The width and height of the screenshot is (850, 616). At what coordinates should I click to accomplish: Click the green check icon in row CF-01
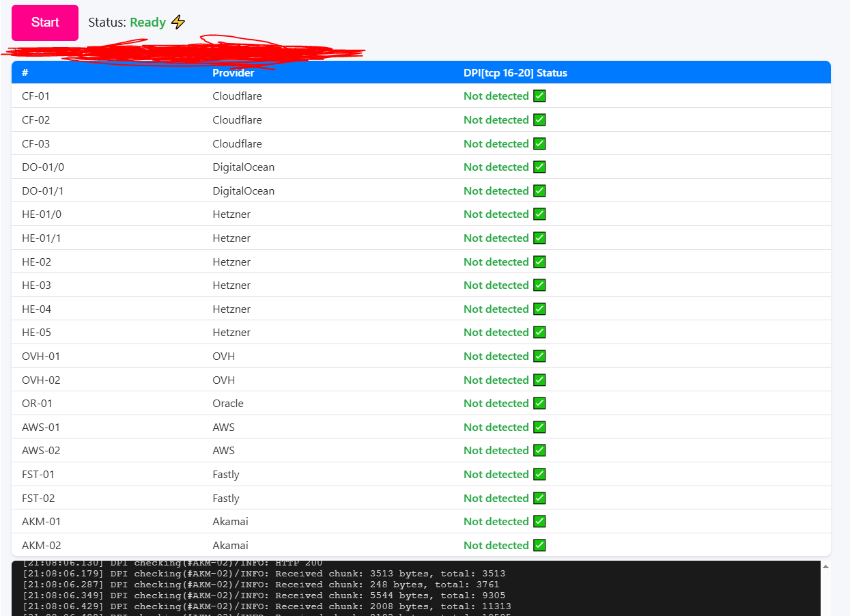(x=539, y=96)
